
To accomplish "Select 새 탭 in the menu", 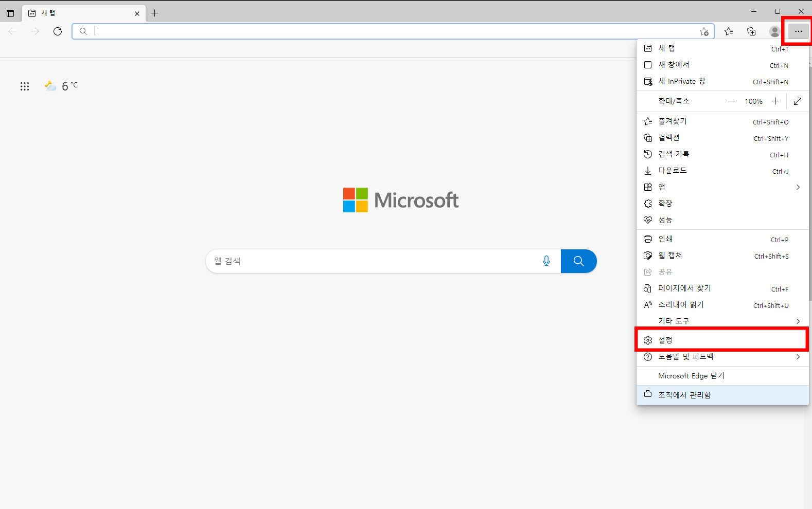I will [722, 48].
